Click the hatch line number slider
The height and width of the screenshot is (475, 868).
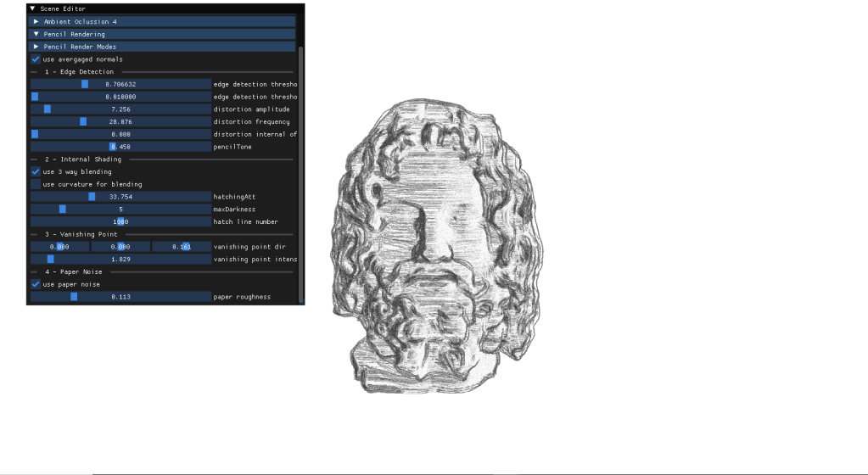click(x=120, y=221)
